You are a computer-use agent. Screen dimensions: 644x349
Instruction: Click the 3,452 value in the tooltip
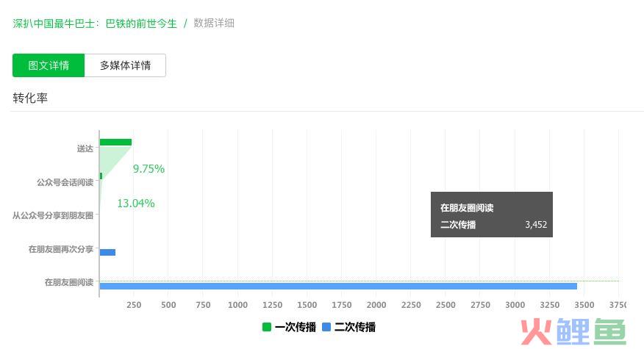coord(536,225)
